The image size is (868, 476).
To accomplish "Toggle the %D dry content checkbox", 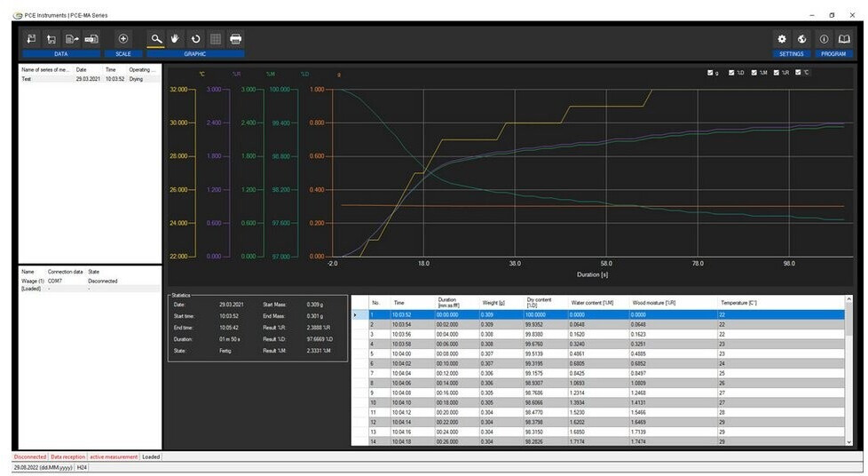I will [732, 73].
